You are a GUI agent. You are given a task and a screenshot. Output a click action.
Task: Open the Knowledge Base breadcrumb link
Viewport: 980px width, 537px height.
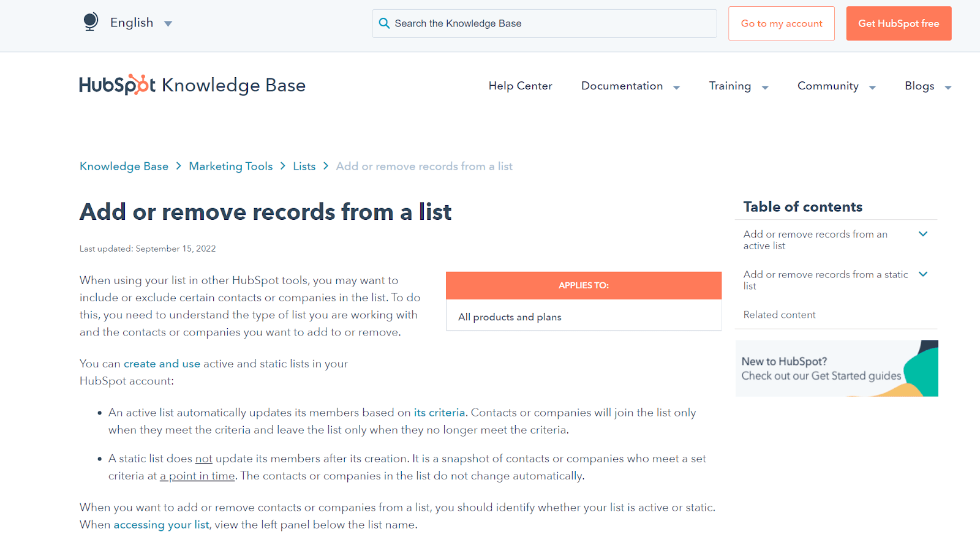pos(124,167)
